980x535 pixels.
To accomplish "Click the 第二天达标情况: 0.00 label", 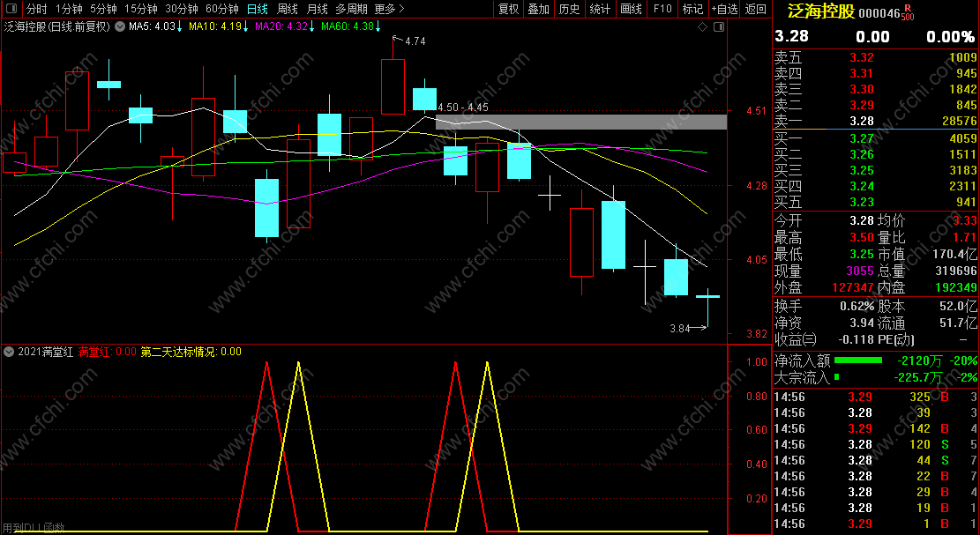I will pos(191,352).
